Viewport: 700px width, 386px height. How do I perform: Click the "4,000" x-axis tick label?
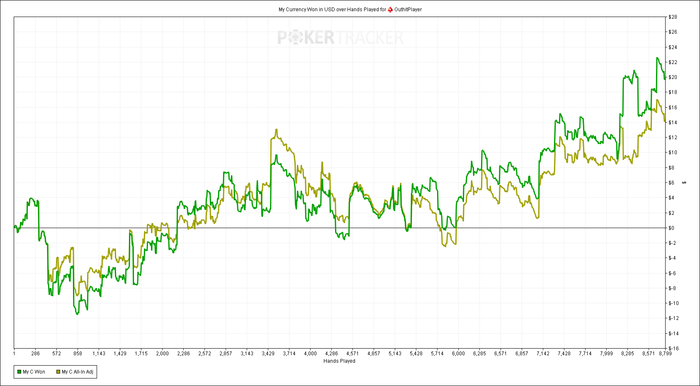point(310,353)
